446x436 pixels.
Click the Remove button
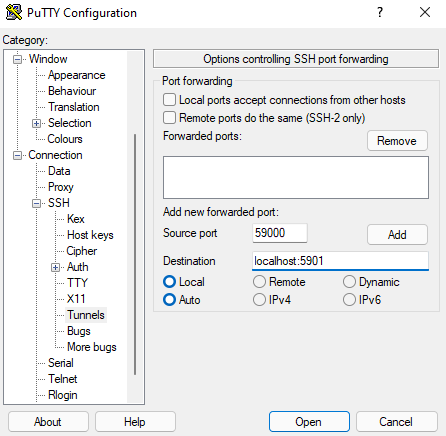397,141
